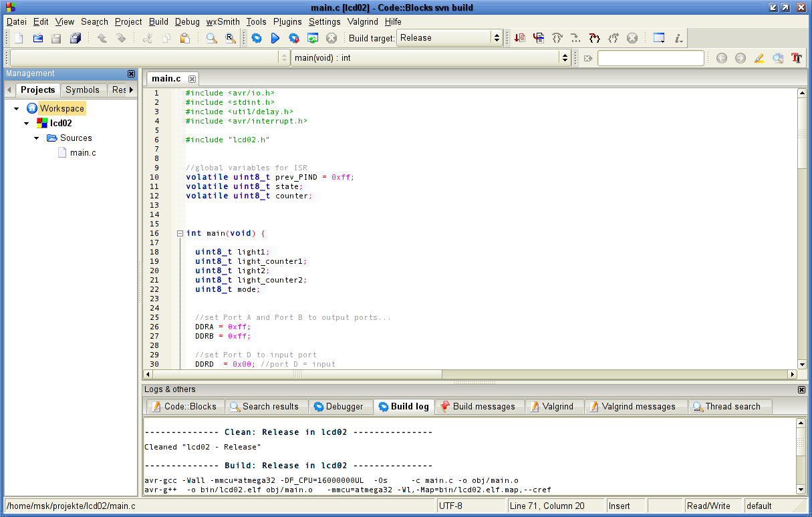The width and height of the screenshot is (812, 517).
Task: Cut selection using scissors icon
Action: point(148,38)
